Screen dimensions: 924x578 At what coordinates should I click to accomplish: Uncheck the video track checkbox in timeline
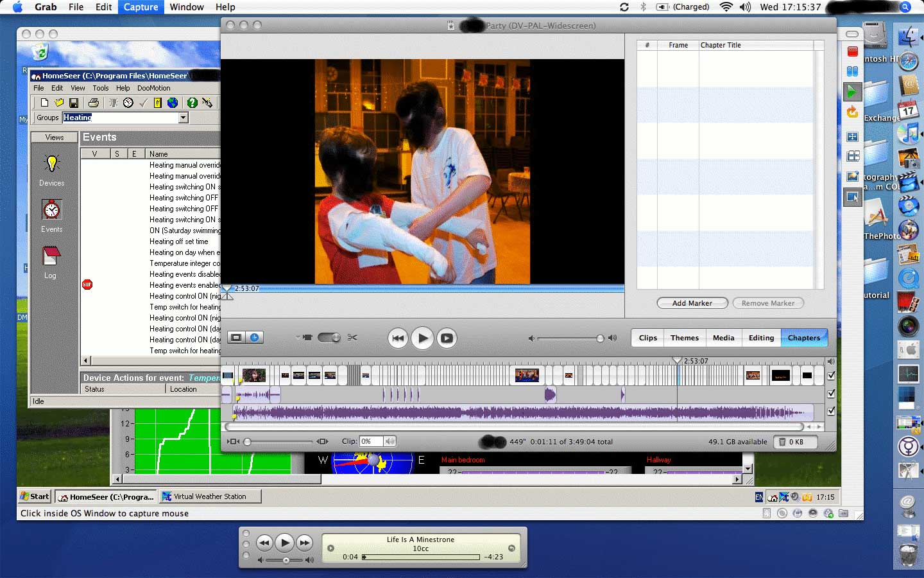(x=831, y=376)
